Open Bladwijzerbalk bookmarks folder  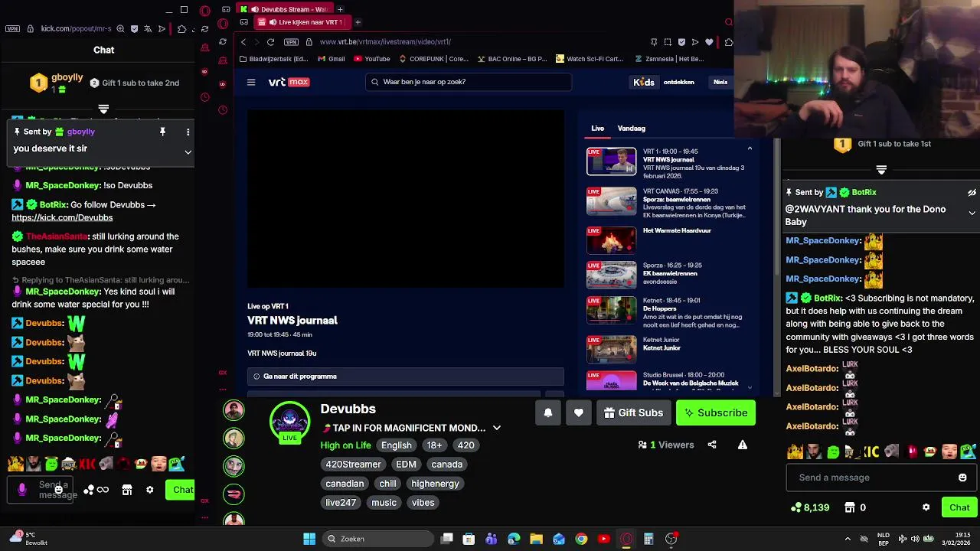pos(273,59)
